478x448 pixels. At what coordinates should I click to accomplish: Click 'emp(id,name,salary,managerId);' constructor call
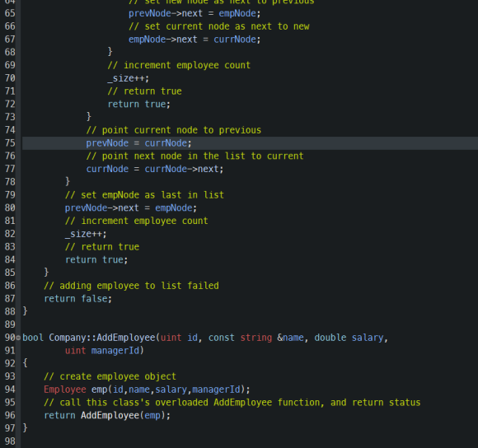[x=171, y=390]
